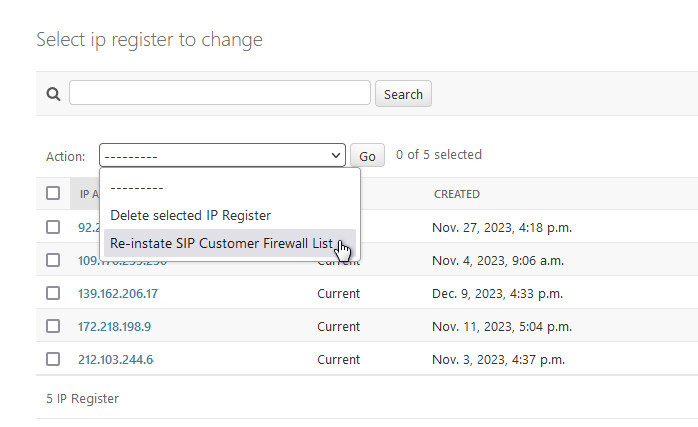
Task: Check the box for 139.162.206.17
Action: 53,294
